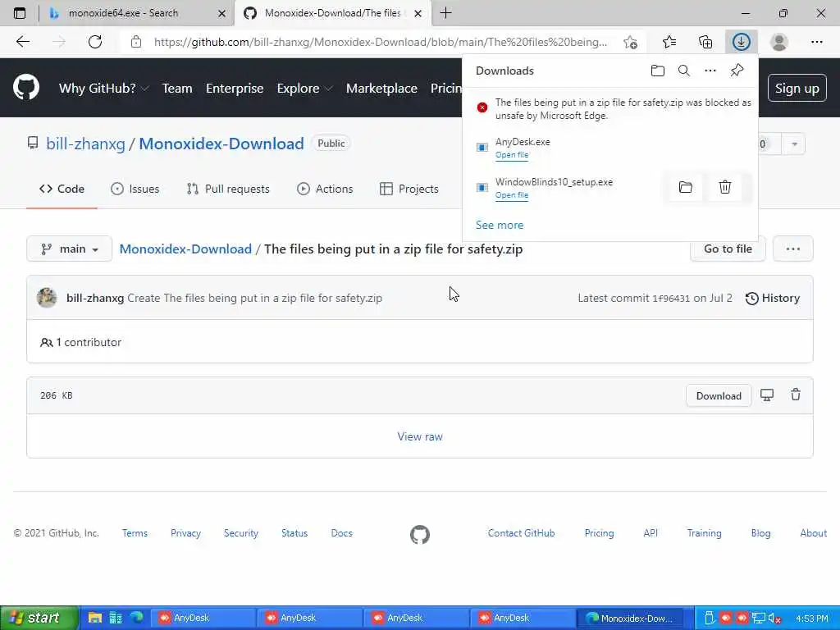Expand the Explore header menu
Screen dimensions: 840x630
[x=304, y=88]
